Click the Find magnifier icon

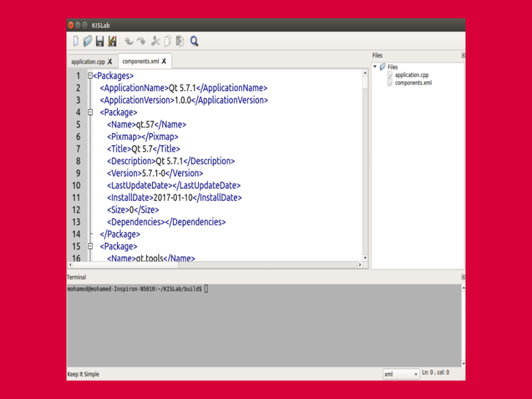click(x=194, y=41)
